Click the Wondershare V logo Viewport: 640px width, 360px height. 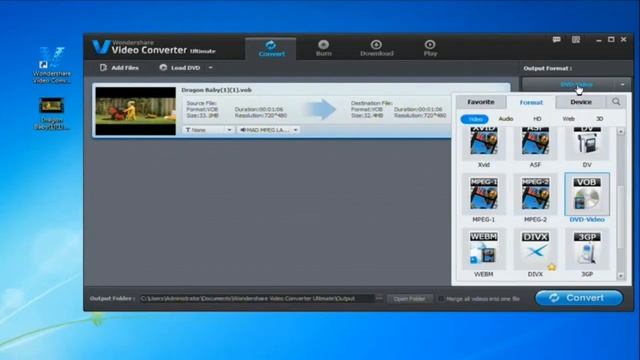pyautogui.click(x=101, y=47)
